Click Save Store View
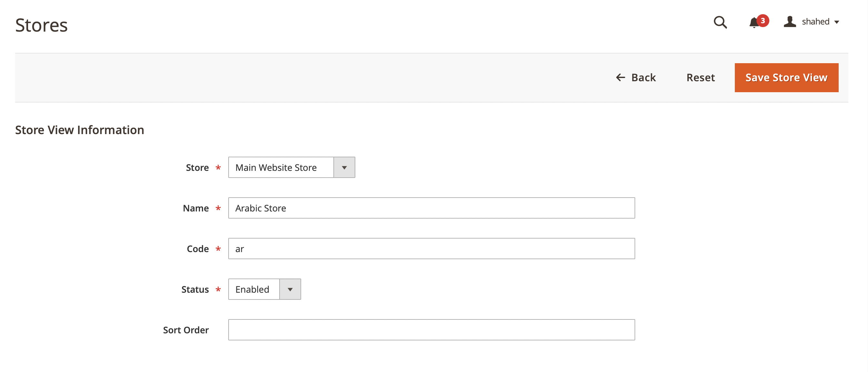868x372 pixels. (x=786, y=77)
